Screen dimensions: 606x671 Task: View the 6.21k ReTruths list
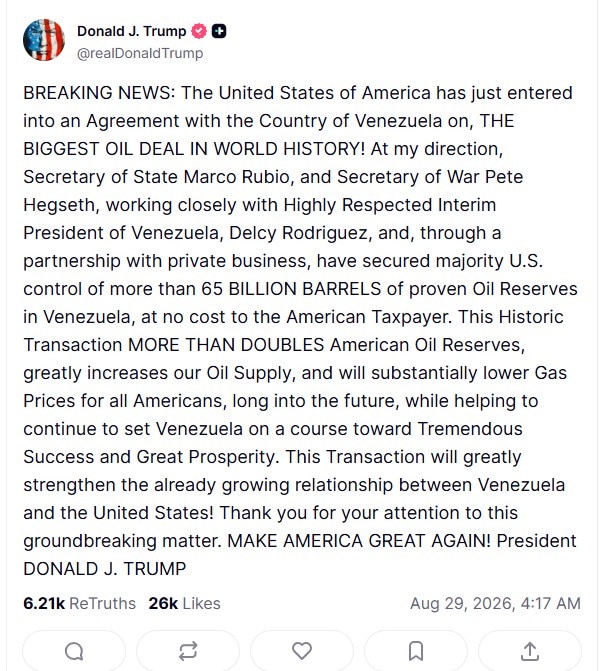[x=79, y=603]
